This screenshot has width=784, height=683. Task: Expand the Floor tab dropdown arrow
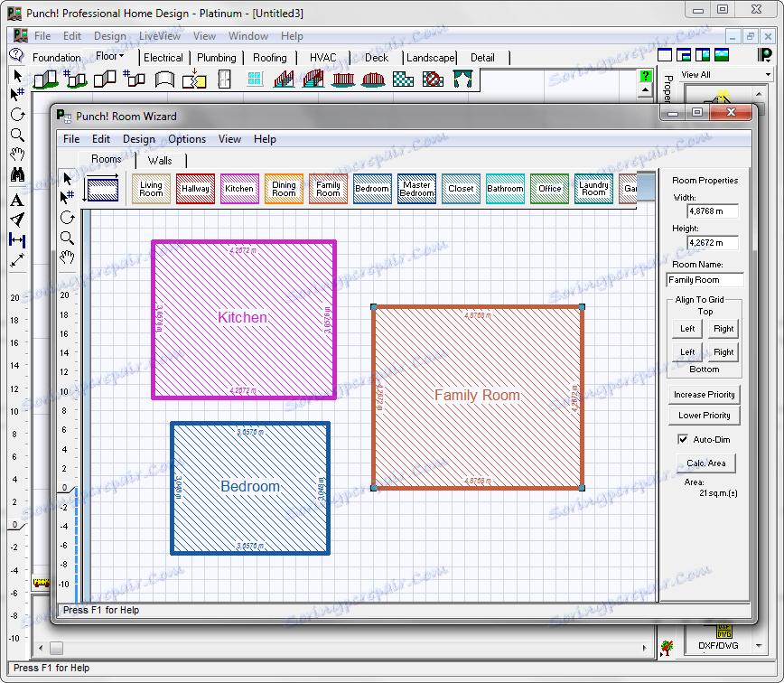pyautogui.click(x=122, y=56)
